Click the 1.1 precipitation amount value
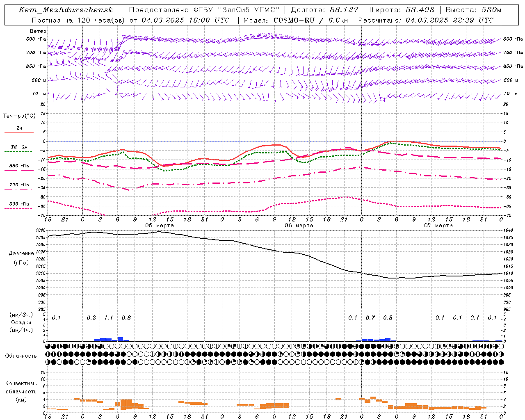 tap(109, 318)
